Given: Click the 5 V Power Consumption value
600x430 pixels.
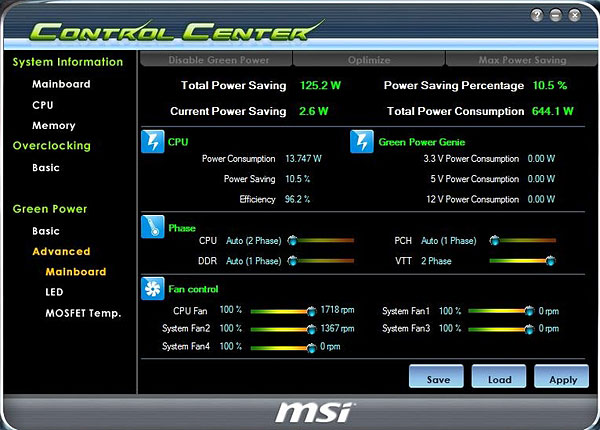Looking at the screenshot, I should tap(541, 179).
